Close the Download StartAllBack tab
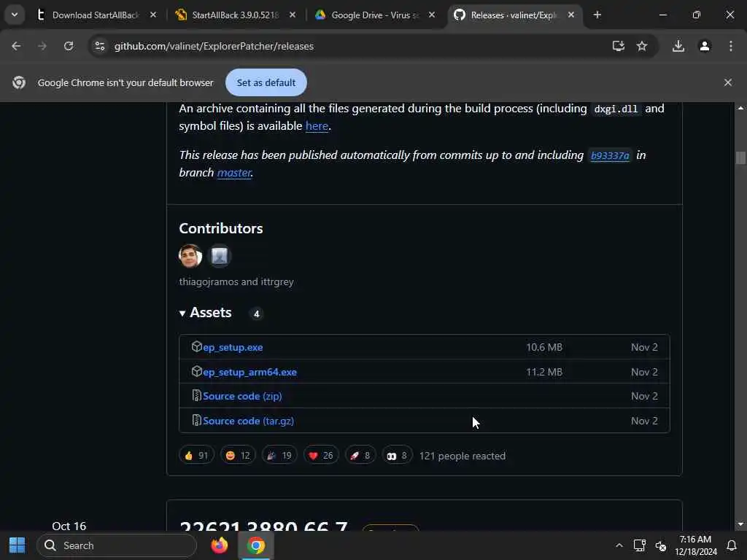Screen dimensions: 747x560 click(x=153, y=15)
